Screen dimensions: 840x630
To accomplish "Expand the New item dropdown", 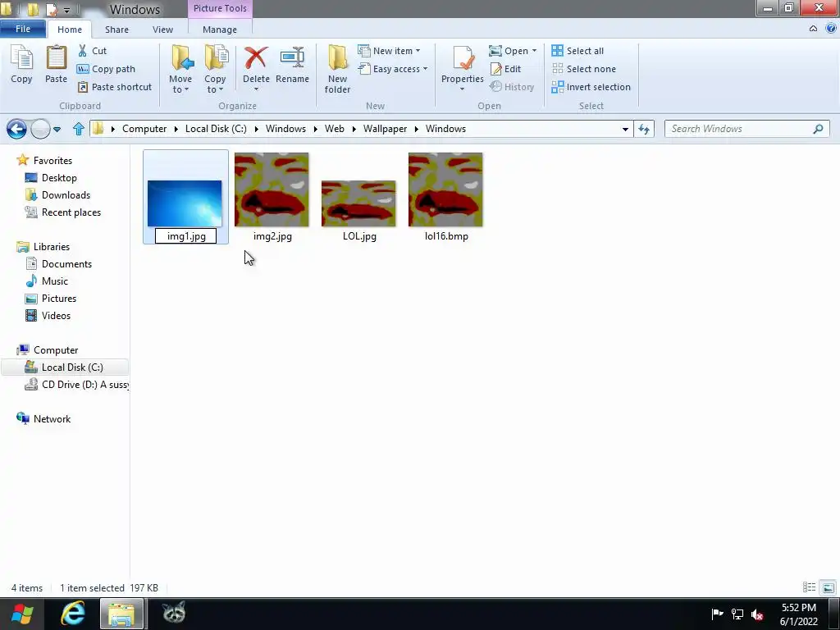I will click(x=418, y=51).
